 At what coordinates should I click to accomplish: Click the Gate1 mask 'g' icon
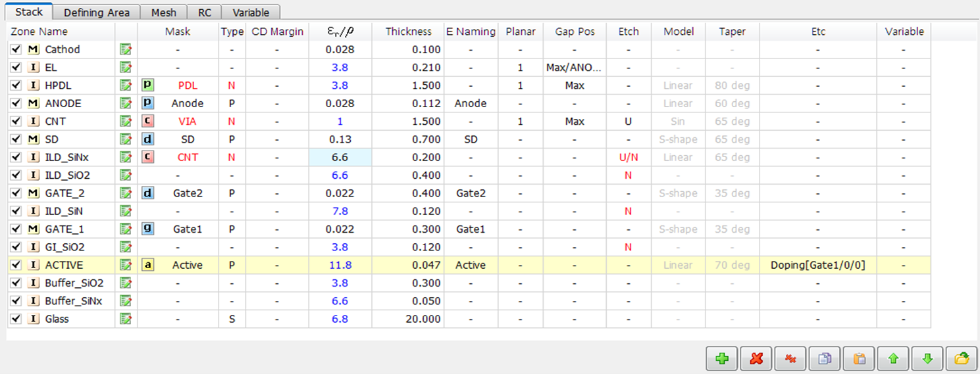point(148,229)
